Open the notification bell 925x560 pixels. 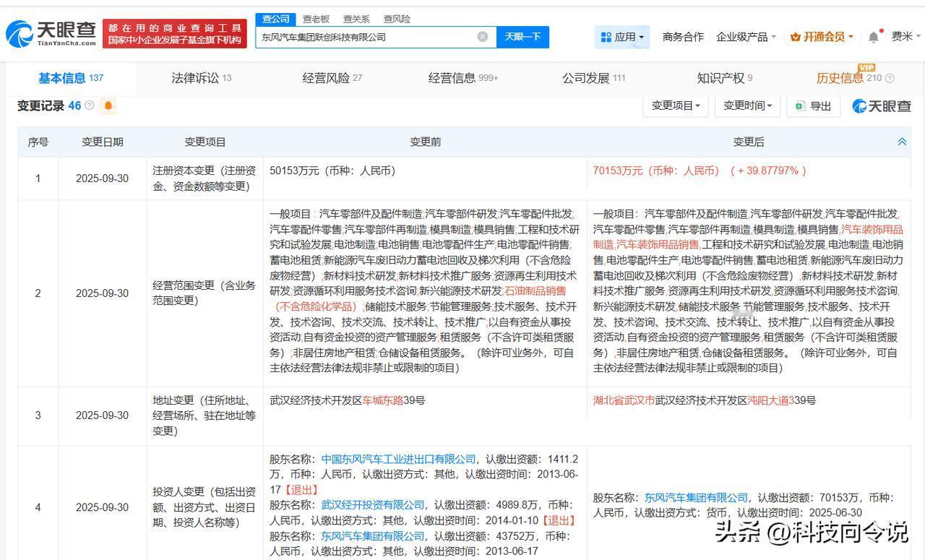click(x=874, y=37)
